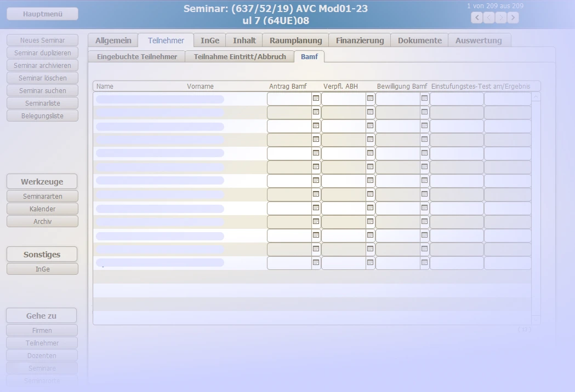Open Antrag Bamf calendar in first row
Screen dimensions: 575x392
pos(316,98)
